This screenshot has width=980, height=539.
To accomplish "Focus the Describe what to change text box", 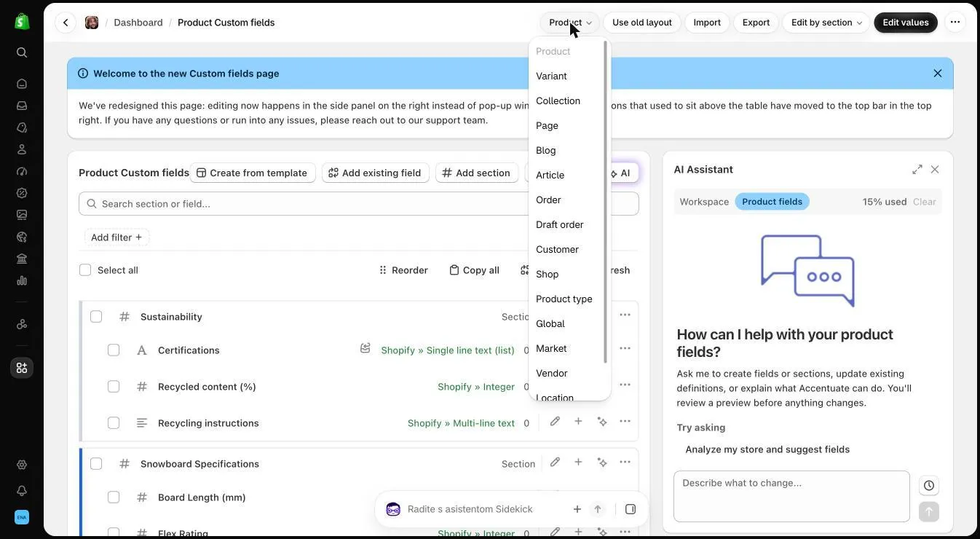I will [791, 497].
